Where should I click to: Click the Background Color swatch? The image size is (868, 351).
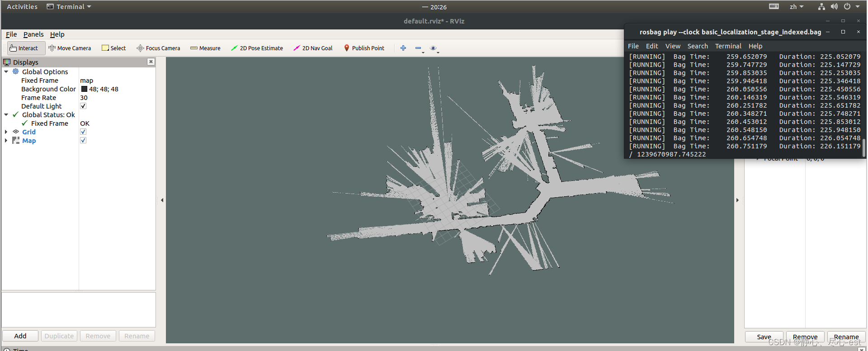tap(84, 89)
